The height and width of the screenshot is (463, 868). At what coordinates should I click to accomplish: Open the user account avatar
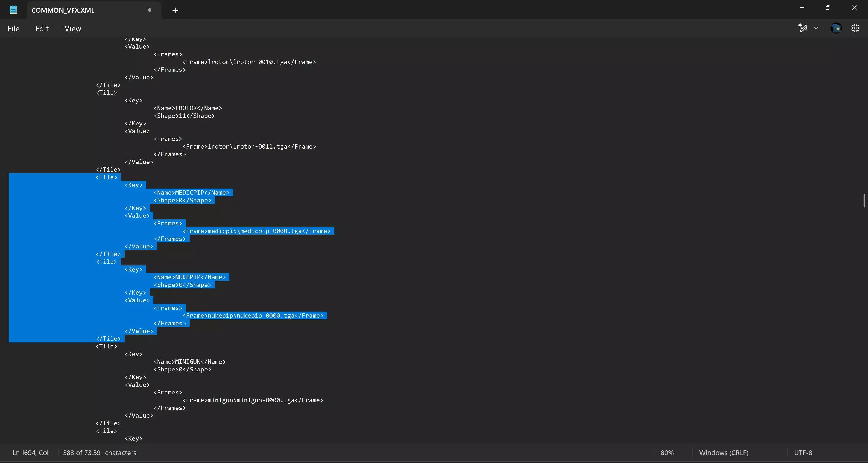click(836, 28)
